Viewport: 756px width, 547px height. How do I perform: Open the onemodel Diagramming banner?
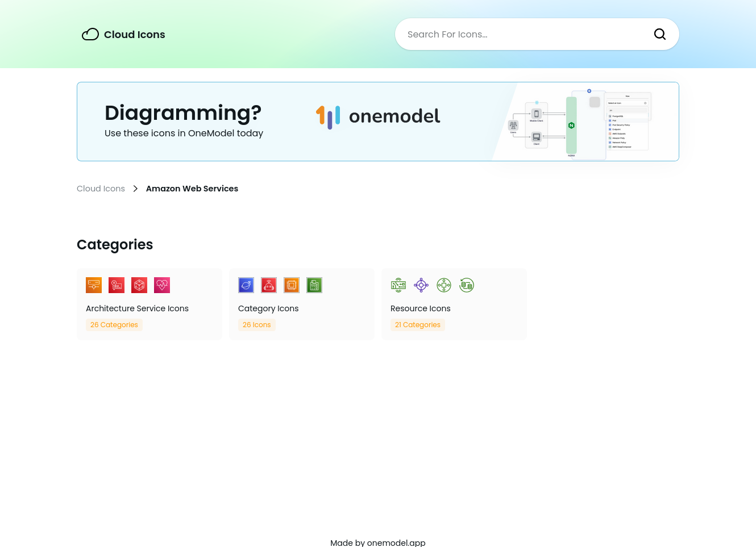point(378,122)
